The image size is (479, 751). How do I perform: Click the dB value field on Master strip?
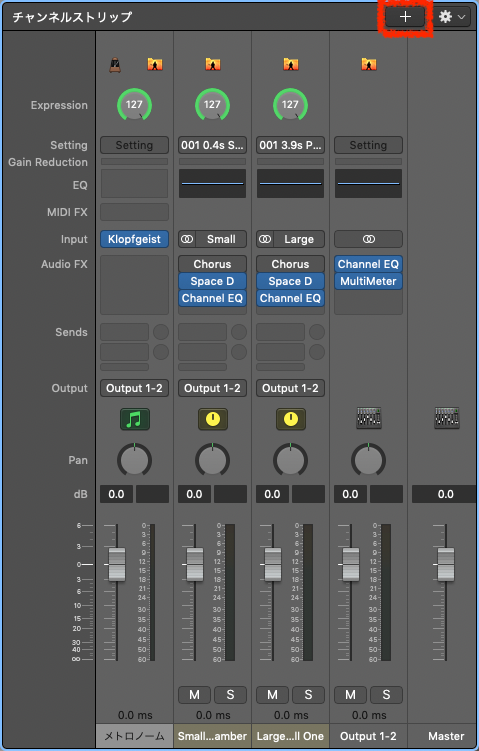445,494
